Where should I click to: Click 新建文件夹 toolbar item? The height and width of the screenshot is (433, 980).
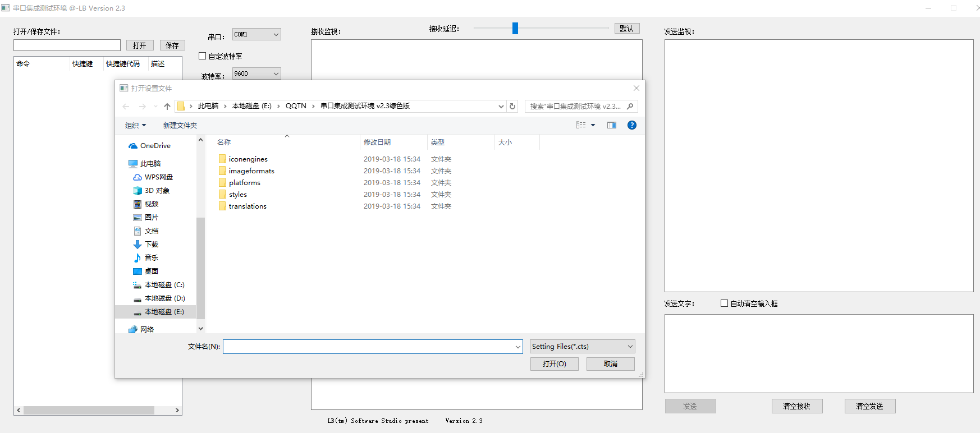point(180,126)
